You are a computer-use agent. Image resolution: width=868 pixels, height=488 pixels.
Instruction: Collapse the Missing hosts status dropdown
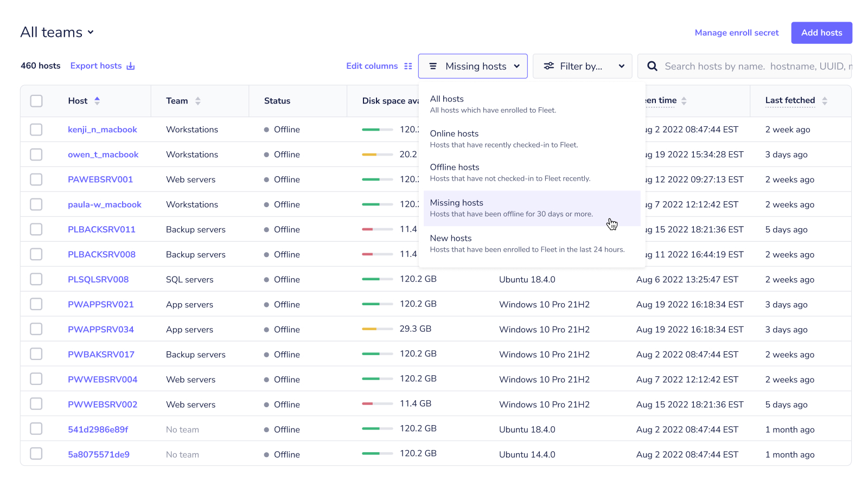point(473,66)
